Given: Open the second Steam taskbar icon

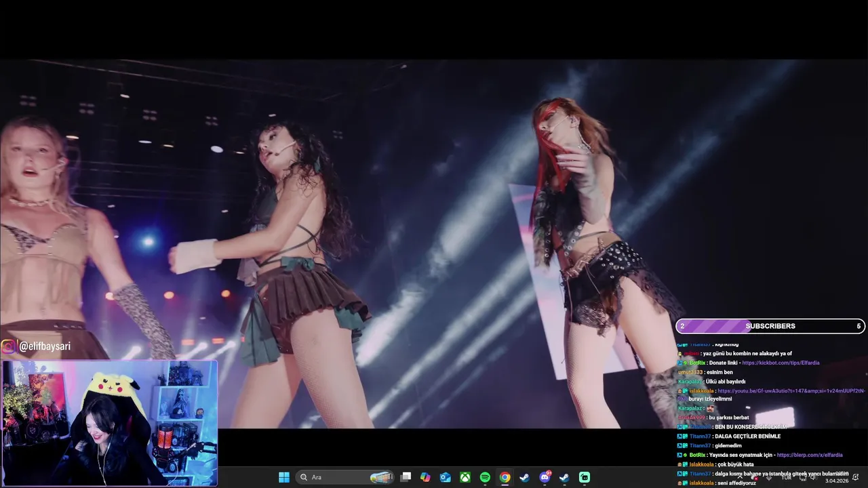Looking at the screenshot, I should pyautogui.click(x=564, y=477).
